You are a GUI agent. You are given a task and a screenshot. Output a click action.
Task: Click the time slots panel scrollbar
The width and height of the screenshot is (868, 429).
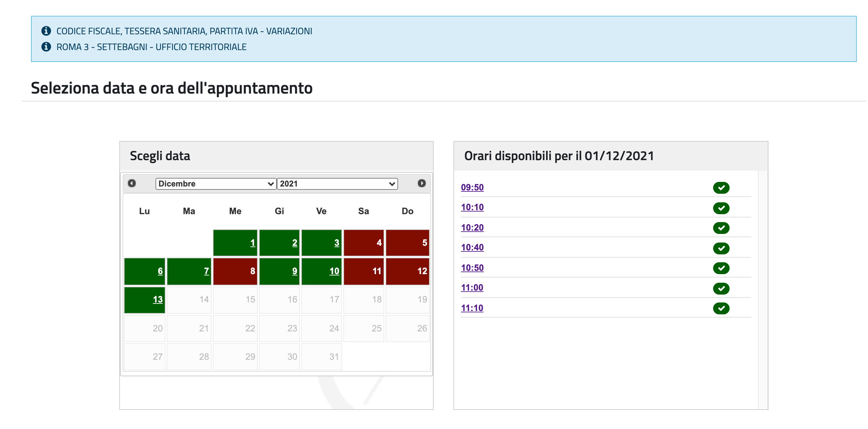pyautogui.click(x=762, y=290)
